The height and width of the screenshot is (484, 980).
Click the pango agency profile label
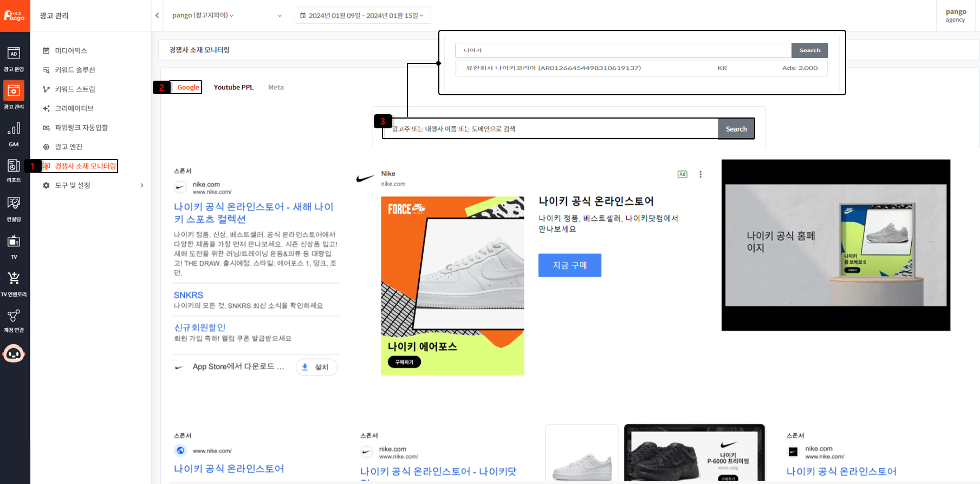coord(956,15)
